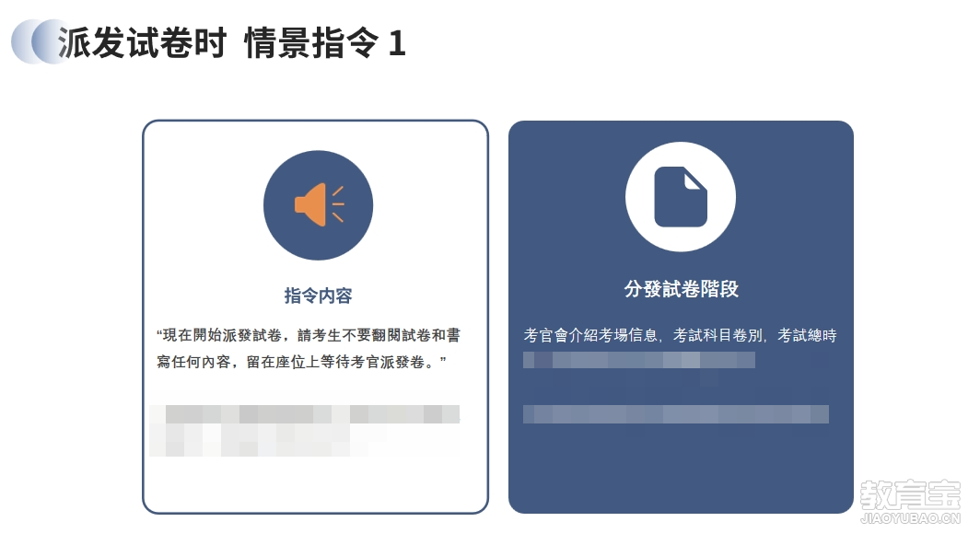
Task: Select the 指令内容 heading
Action: (318, 296)
